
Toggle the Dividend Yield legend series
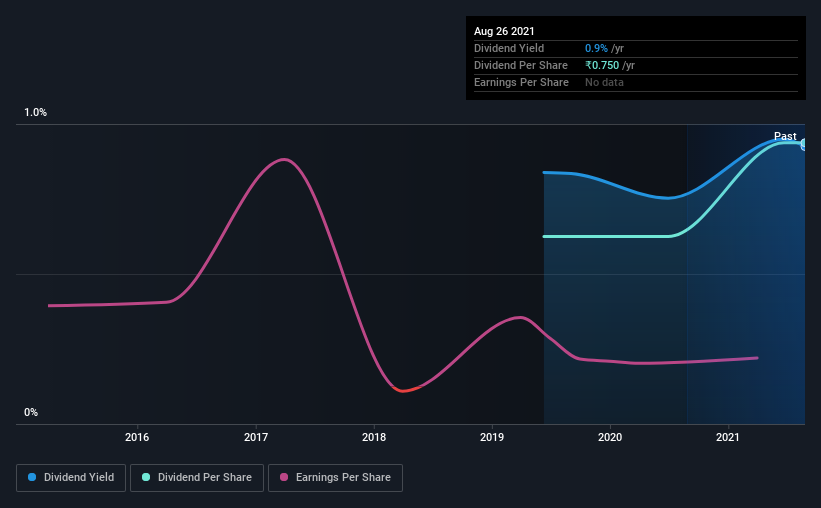[71, 478]
